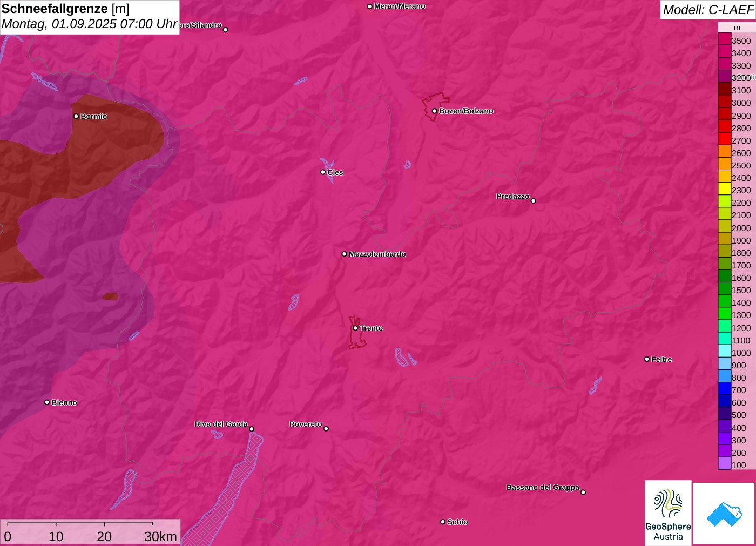Click the Bozen/Bolzano city marker
The width and height of the screenshot is (756, 546).
(435, 111)
